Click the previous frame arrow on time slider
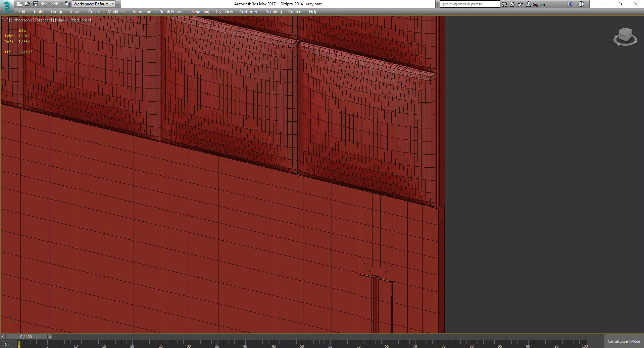The height and width of the screenshot is (348, 644). pyautogui.click(x=3, y=337)
